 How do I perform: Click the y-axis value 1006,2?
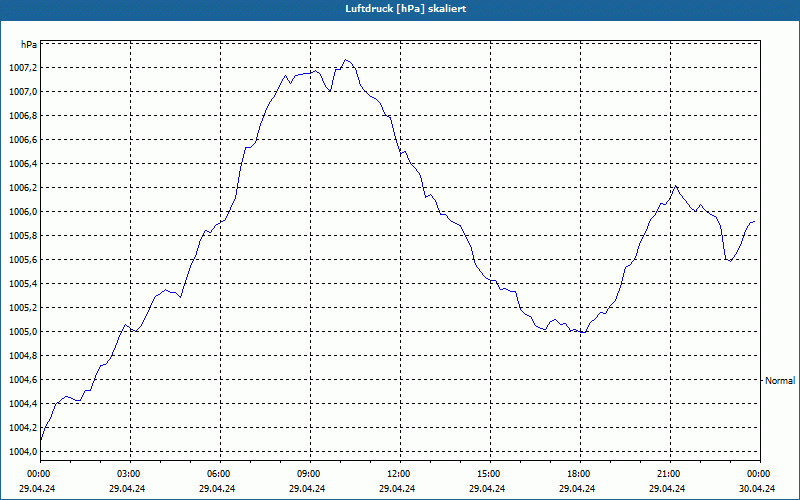23,188
